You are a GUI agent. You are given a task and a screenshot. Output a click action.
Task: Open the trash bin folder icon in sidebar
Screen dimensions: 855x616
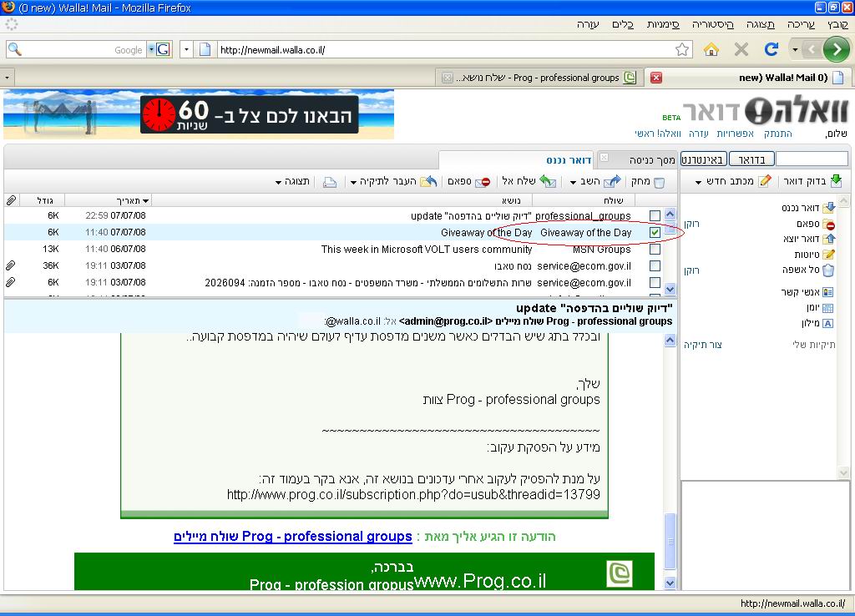click(x=828, y=270)
